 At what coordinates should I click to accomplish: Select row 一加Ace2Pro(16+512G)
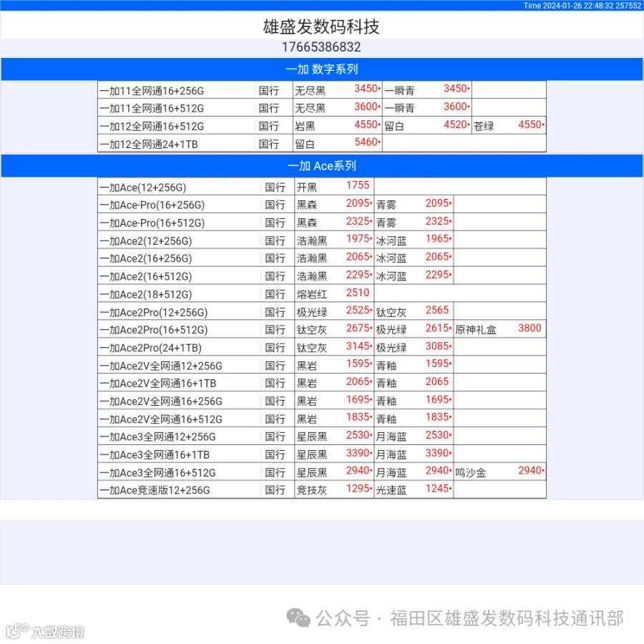[x=322, y=329]
